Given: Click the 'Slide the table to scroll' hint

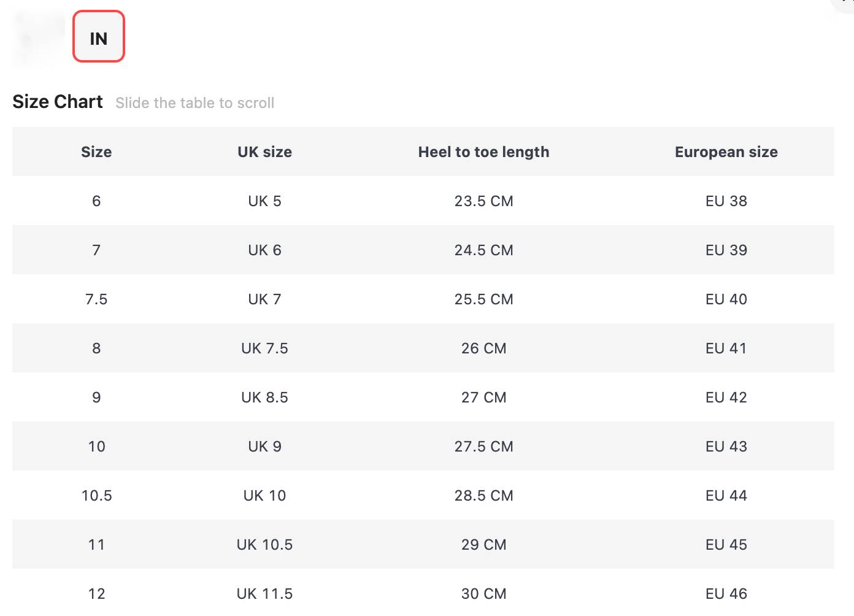Looking at the screenshot, I should 194,103.
